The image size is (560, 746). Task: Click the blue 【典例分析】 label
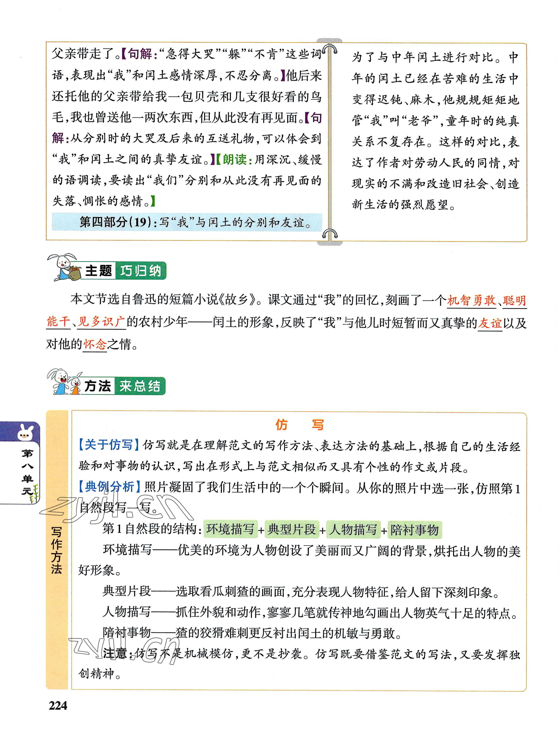[x=109, y=487]
